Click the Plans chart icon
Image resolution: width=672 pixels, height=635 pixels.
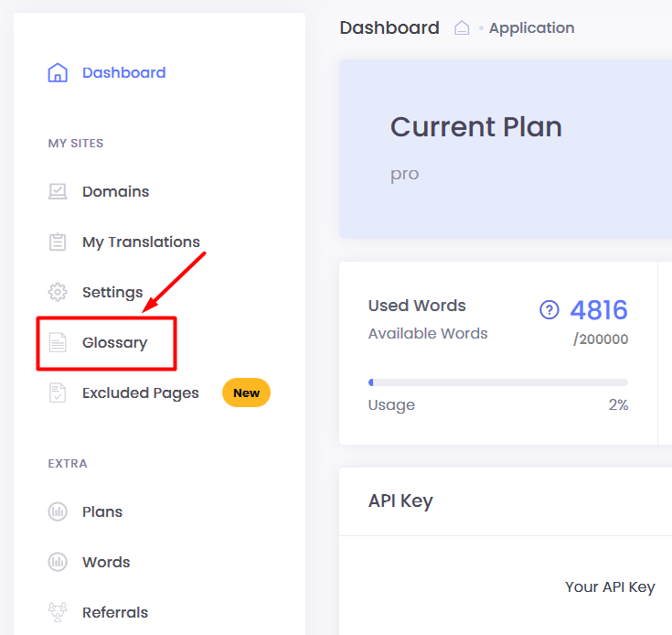[x=58, y=511]
